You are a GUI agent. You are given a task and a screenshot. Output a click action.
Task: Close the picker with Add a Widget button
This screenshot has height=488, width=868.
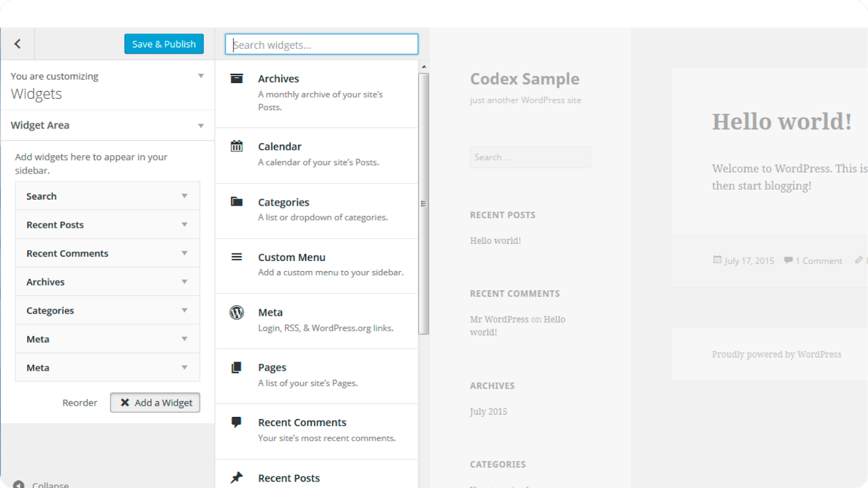click(155, 402)
